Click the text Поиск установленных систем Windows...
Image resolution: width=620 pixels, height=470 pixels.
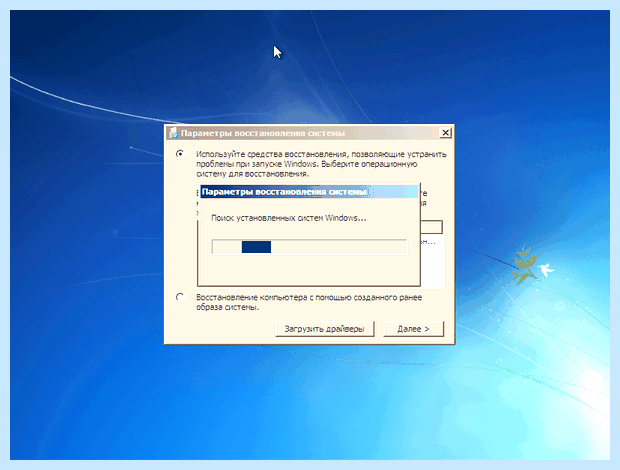(288, 218)
